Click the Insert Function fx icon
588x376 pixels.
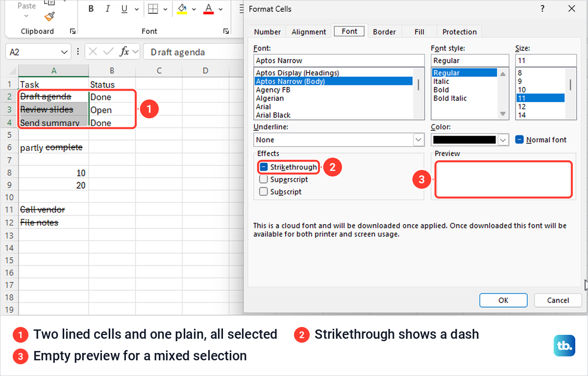(x=124, y=52)
